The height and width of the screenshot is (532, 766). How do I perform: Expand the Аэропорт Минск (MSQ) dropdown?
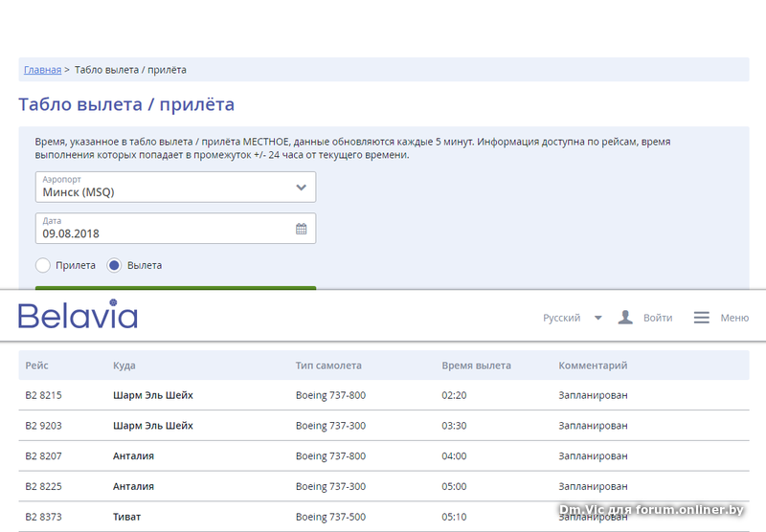[x=175, y=187]
